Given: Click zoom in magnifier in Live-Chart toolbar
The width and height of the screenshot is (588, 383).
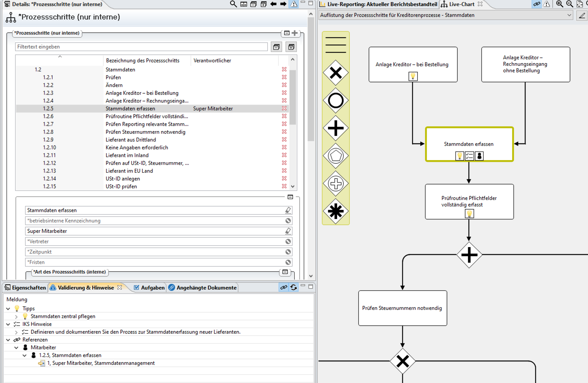Looking at the screenshot, I should pyautogui.click(x=559, y=4).
